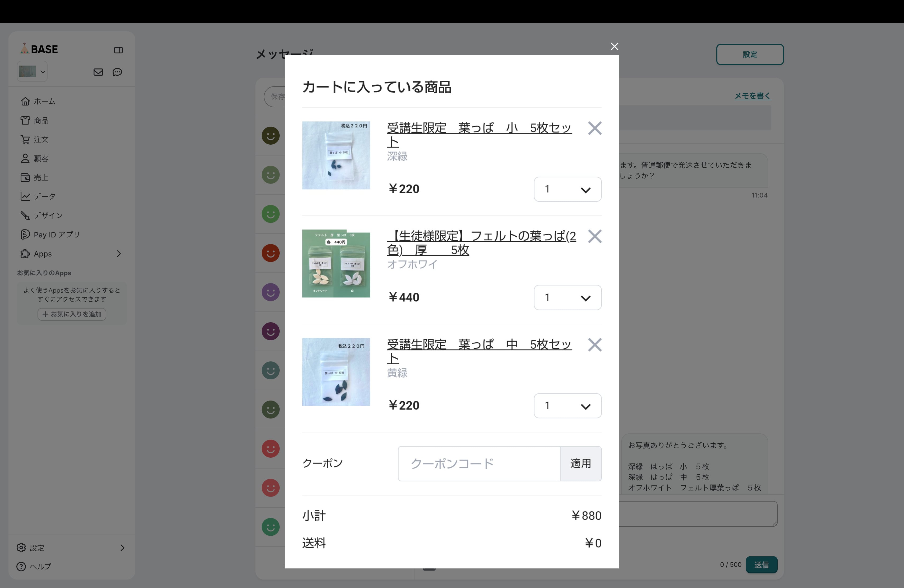The width and height of the screenshot is (904, 588).
Task: Open the chat bubble messages icon
Action: pos(117,72)
